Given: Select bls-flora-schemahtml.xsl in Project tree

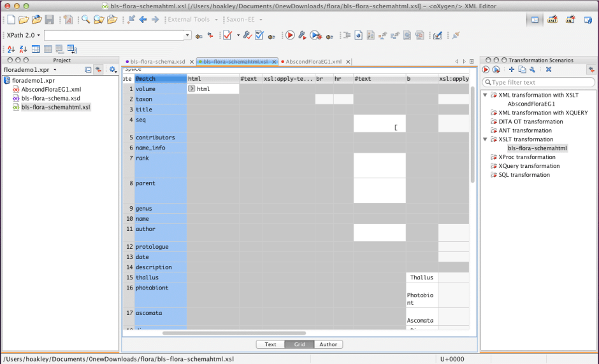Looking at the screenshot, I should point(56,107).
